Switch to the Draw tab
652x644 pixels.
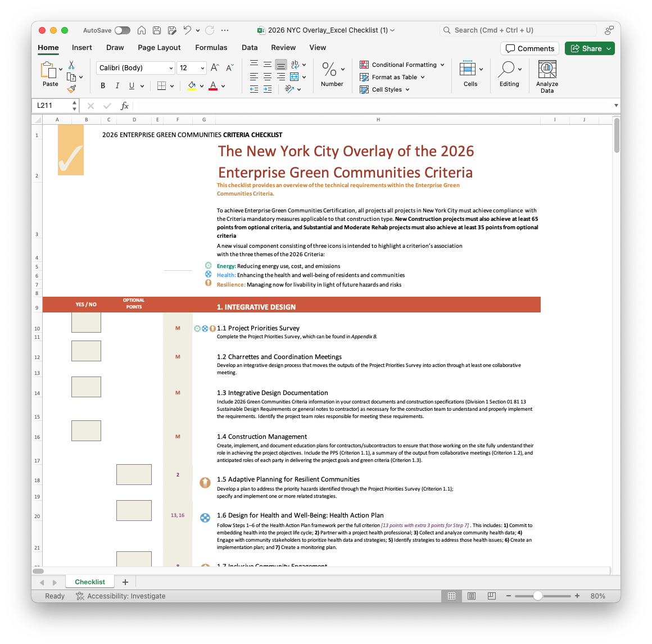coord(115,47)
